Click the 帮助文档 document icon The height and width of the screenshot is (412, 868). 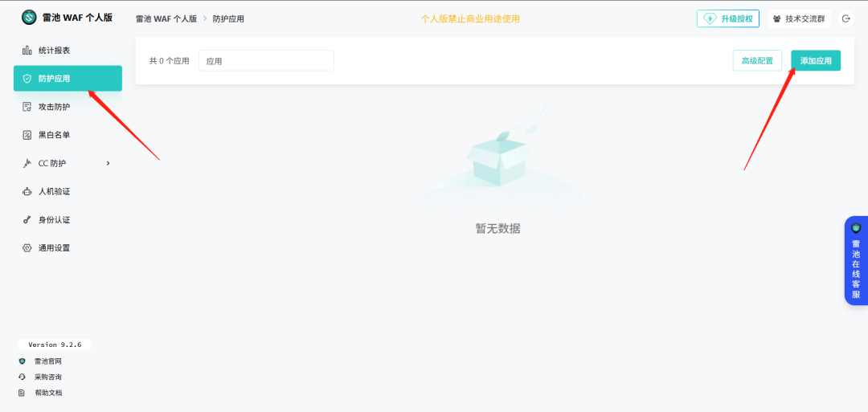(23, 394)
